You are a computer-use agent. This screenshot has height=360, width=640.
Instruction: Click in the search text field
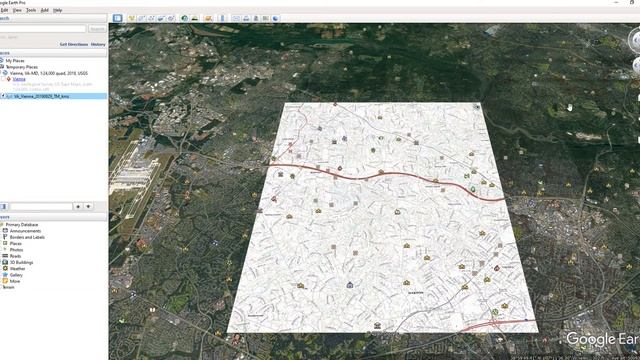[x=42, y=29]
